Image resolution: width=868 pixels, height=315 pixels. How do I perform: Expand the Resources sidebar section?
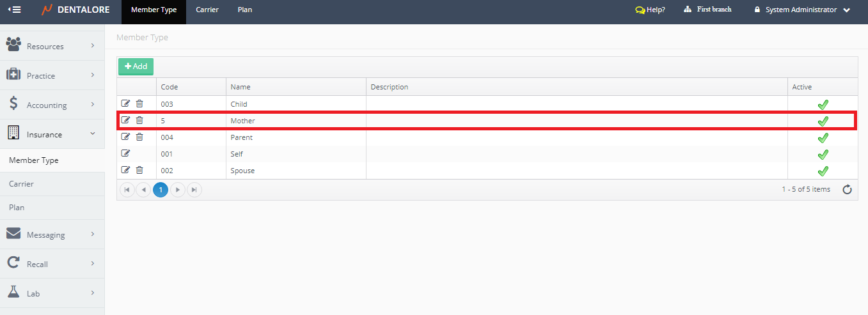[52, 46]
